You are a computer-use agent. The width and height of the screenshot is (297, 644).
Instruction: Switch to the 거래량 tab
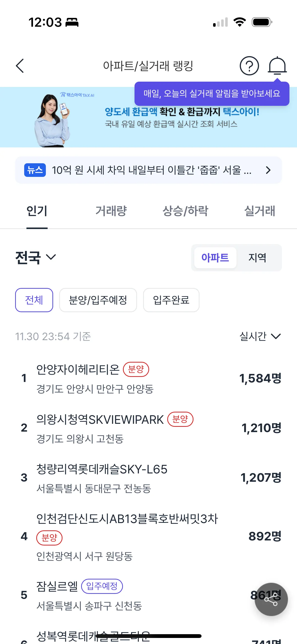tap(111, 211)
